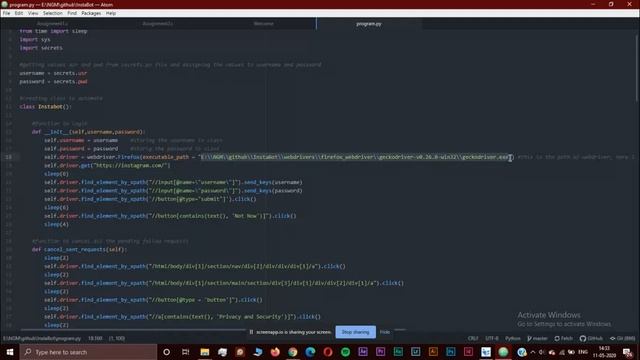
Task: Open the clock and calendar flyout
Action: click(604, 352)
